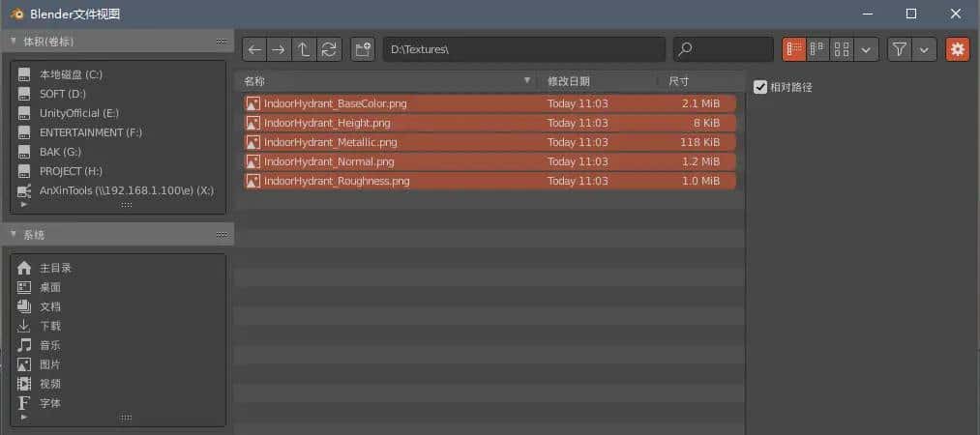Image resolution: width=980 pixels, height=435 pixels.
Task: Go forward to next folder
Action: pyautogui.click(x=279, y=50)
